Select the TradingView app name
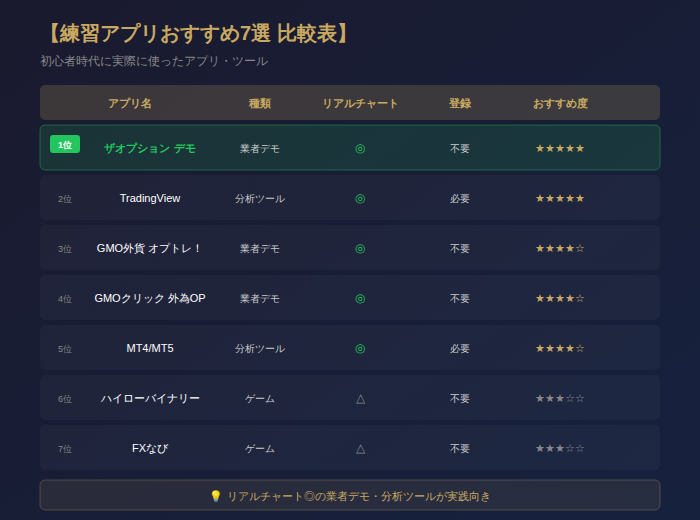 click(x=150, y=198)
